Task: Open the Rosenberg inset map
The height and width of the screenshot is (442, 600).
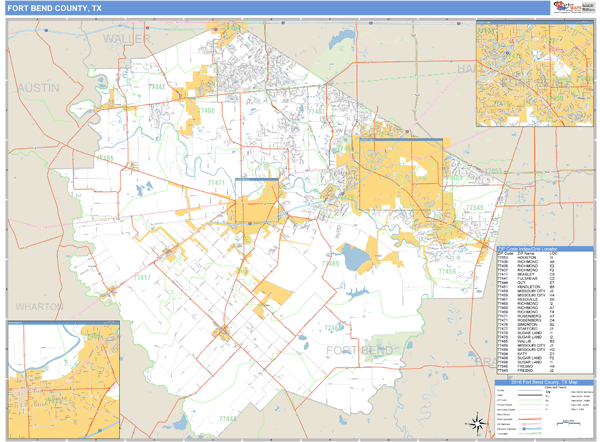Action: 64,380
